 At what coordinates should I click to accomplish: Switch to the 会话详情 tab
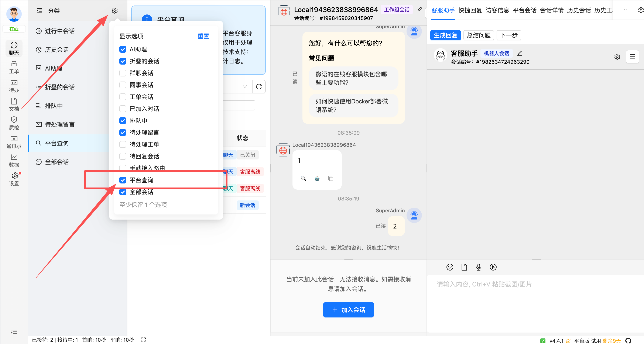tap(552, 10)
